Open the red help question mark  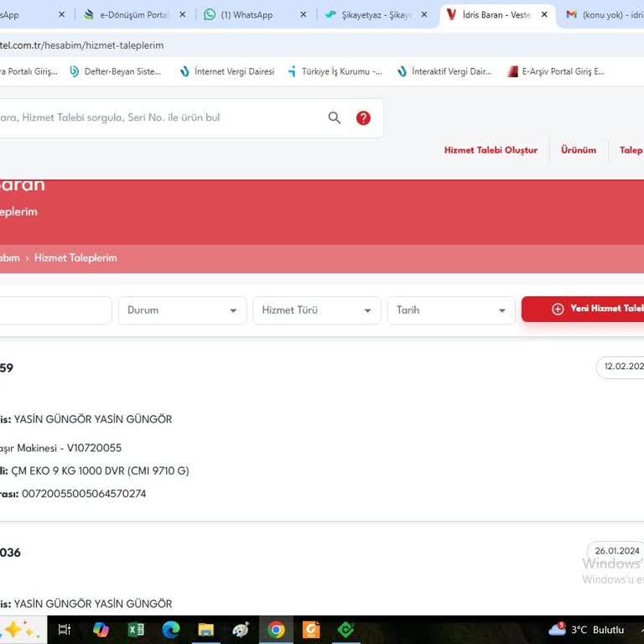[x=363, y=118]
